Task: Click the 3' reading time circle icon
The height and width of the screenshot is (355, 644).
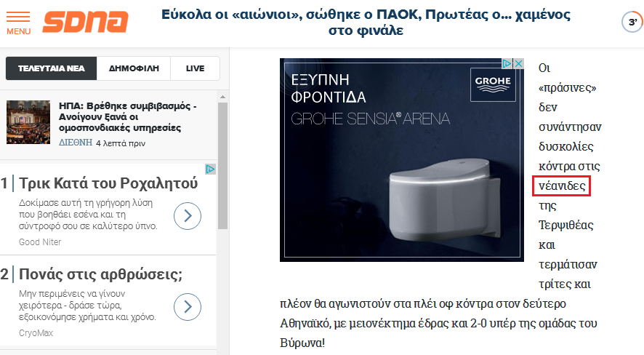Action: point(632,22)
